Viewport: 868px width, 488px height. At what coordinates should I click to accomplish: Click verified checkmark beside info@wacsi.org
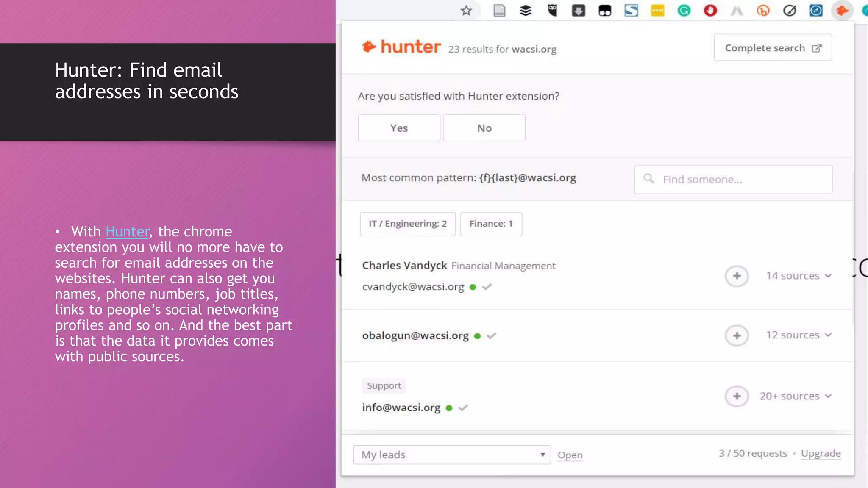[x=463, y=408]
